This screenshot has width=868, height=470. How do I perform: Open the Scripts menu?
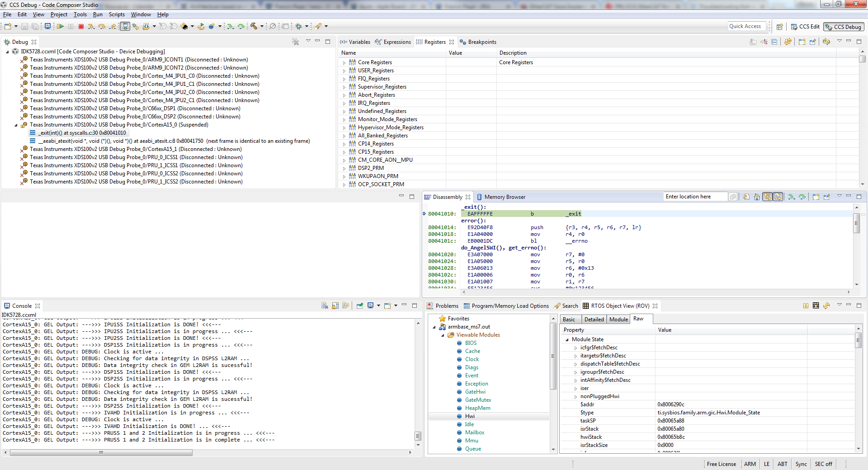[117, 14]
